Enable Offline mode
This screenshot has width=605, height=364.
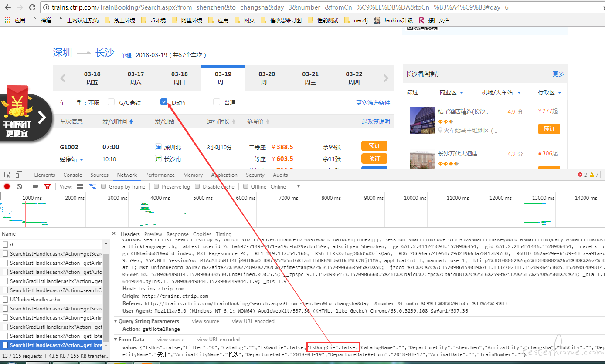point(246,186)
